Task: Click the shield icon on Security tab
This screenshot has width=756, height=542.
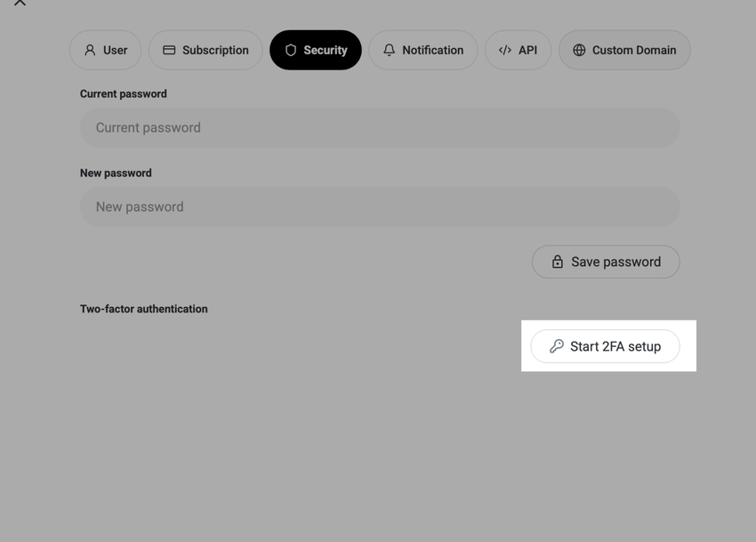Action: click(x=290, y=51)
